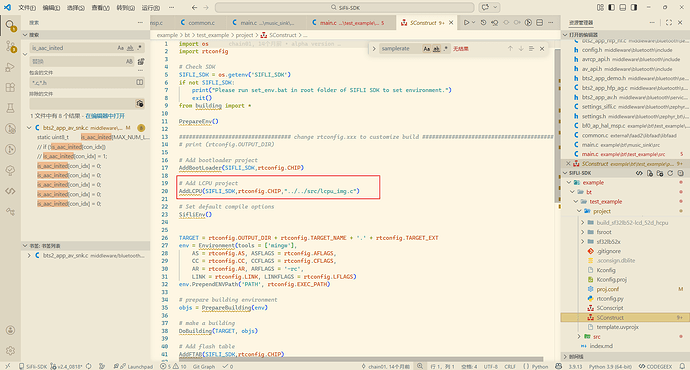Expand the build_sf32lb52-lcd_52d_hcpu folder
The image size is (690, 370).
pyautogui.click(x=583, y=223)
